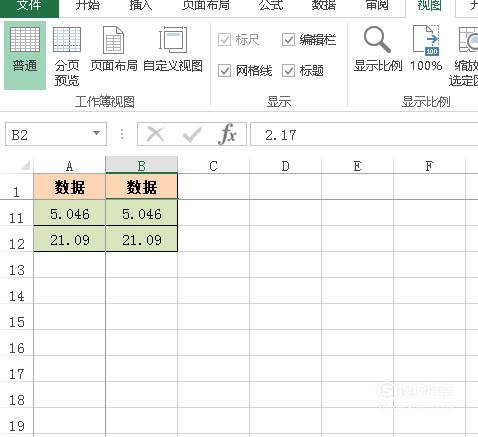Click the formula bar options dots
The width and height of the screenshot is (478, 437).
pyautogui.click(x=122, y=134)
